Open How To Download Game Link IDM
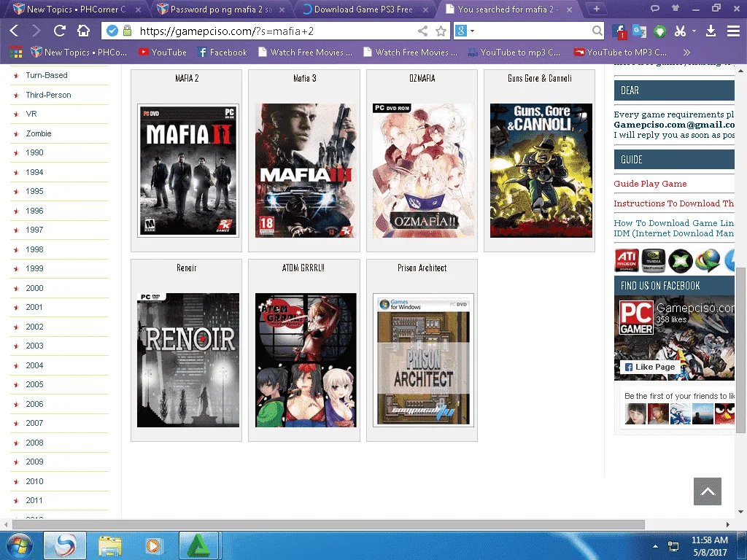The height and width of the screenshot is (560, 747). pos(673,228)
